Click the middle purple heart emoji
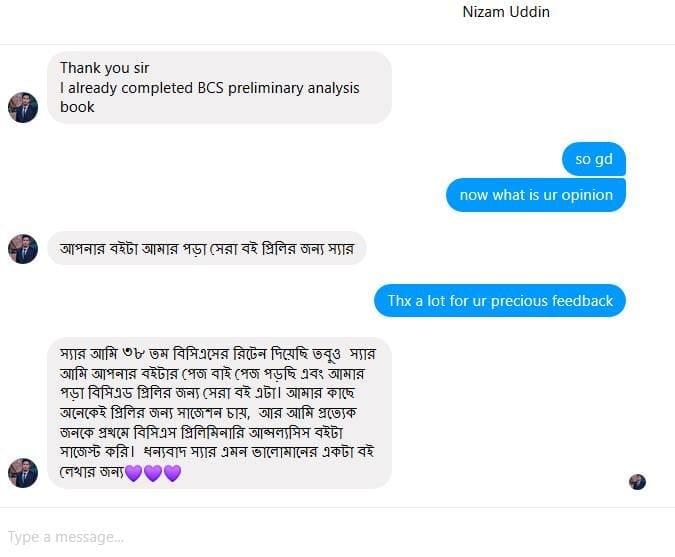This screenshot has width=675, height=557. (x=153, y=473)
